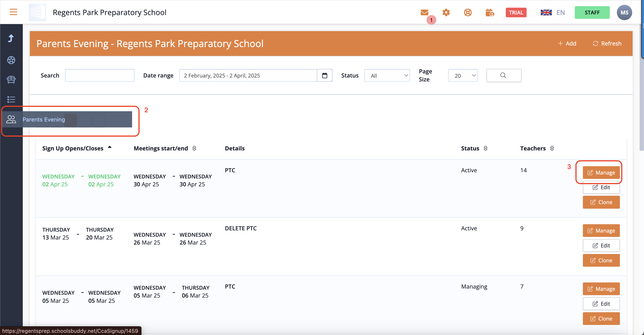Click Edit for DELETE PTC row

point(601,246)
